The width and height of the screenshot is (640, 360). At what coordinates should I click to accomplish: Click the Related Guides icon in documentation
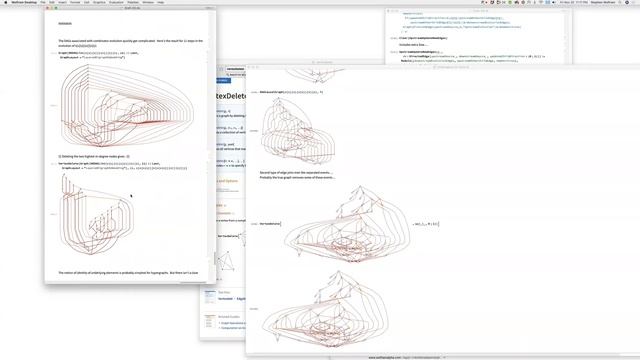coord(210,321)
